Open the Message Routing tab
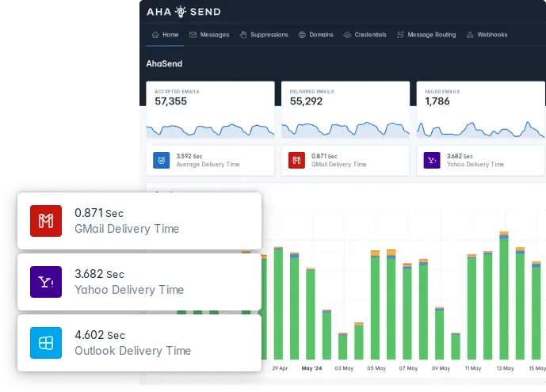The width and height of the screenshot is (546, 392). 426,34
